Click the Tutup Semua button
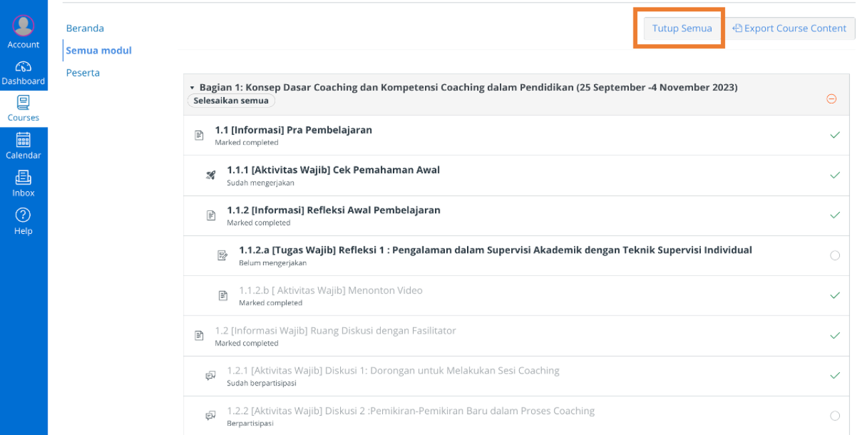 (x=682, y=28)
